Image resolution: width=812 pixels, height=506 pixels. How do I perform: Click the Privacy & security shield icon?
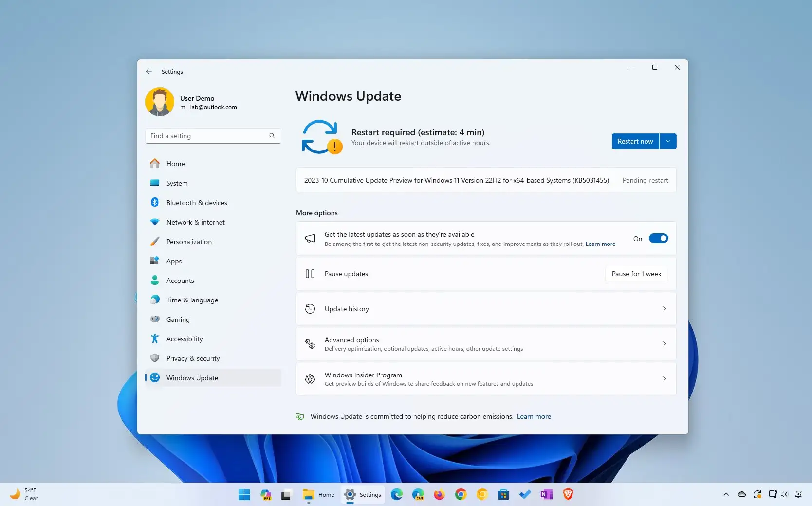tap(155, 358)
